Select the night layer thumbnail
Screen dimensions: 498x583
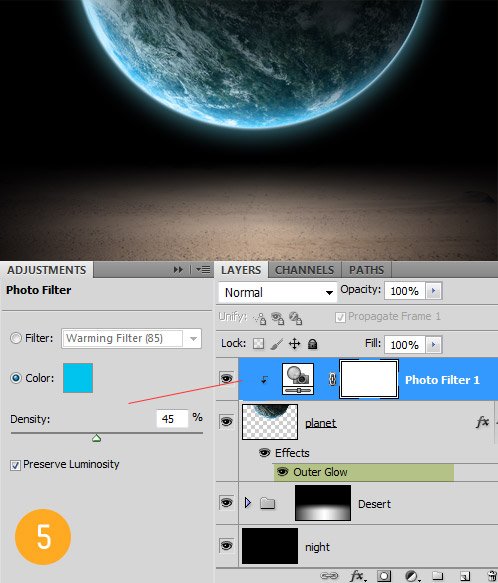pyautogui.click(x=270, y=546)
